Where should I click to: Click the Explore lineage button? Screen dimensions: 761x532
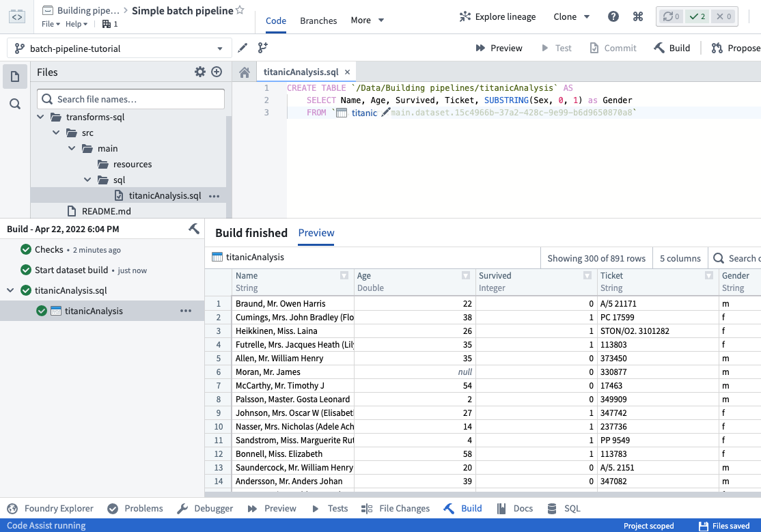point(497,16)
